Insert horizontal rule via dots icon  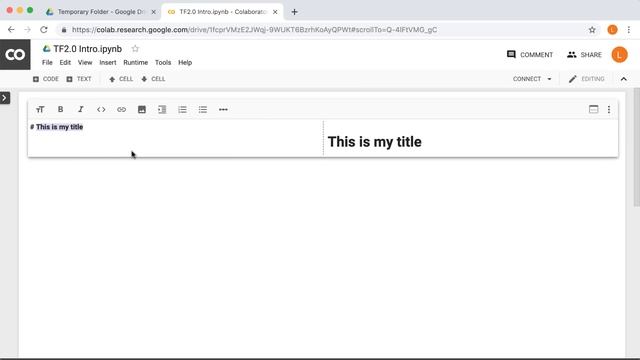(x=223, y=109)
